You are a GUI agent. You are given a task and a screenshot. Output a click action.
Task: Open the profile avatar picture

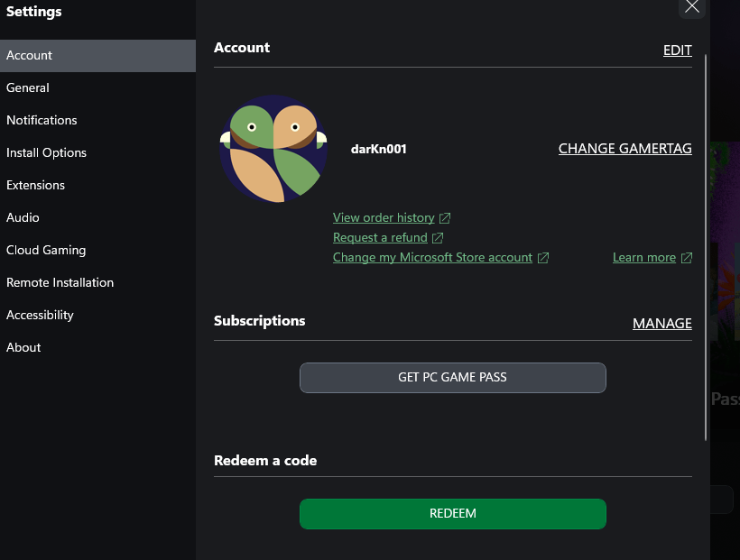coord(272,148)
